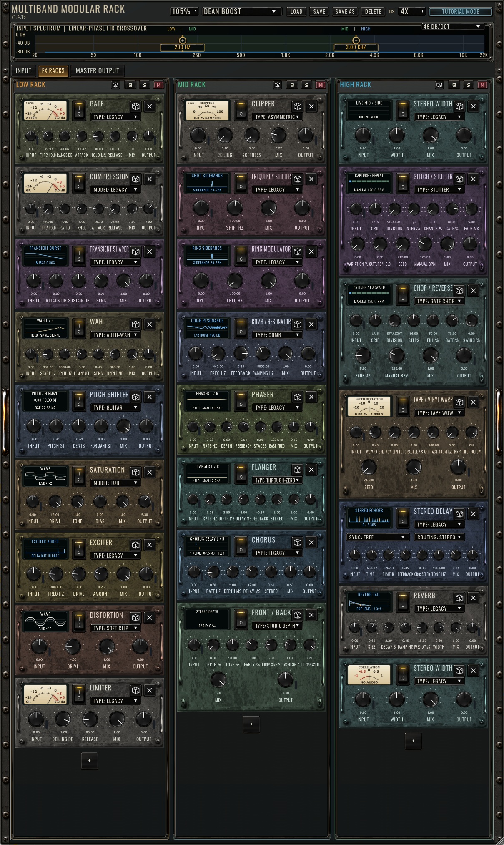
Task: Randomize the Glitch / Stutter module
Action: [x=459, y=179]
